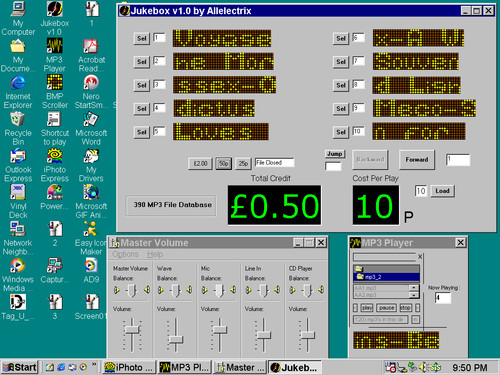Click the Sel button for track 4
The image size is (500, 375).
coord(142,109)
